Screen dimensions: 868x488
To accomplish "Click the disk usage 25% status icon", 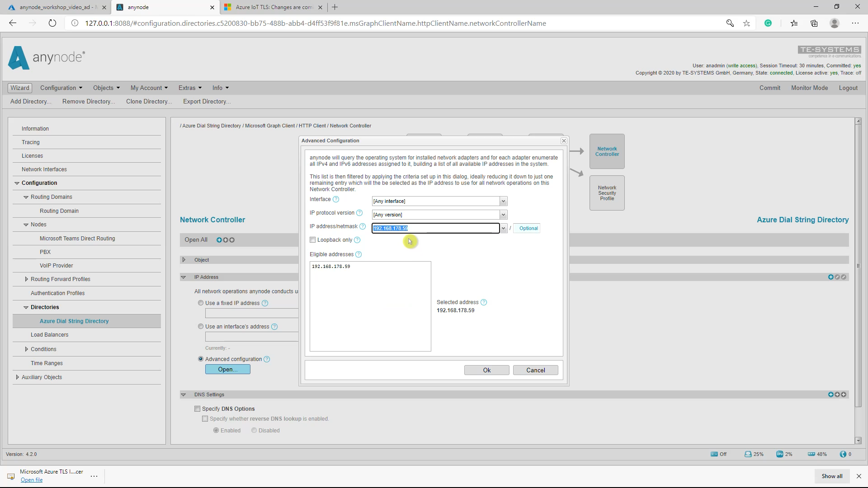I will [748, 454].
